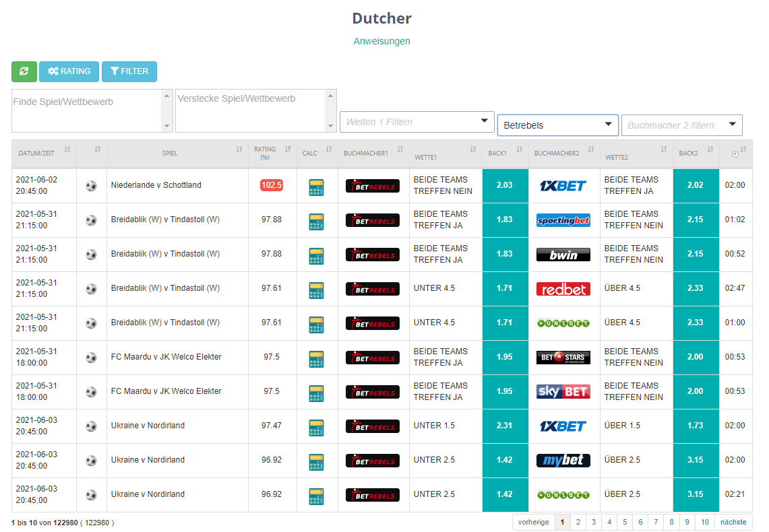The width and height of the screenshot is (769, 532).
Task: Sort by RATING (%) column header
Action: (x=272, y=154)
